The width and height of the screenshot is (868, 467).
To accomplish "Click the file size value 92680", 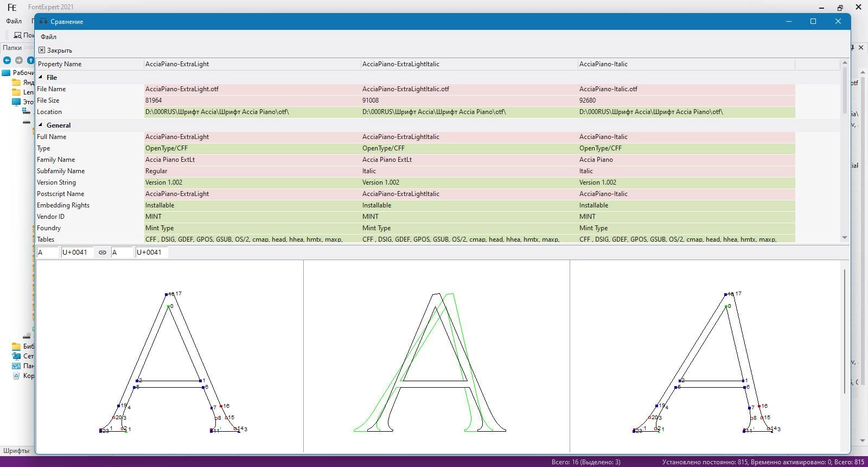I will coord(588,100).
